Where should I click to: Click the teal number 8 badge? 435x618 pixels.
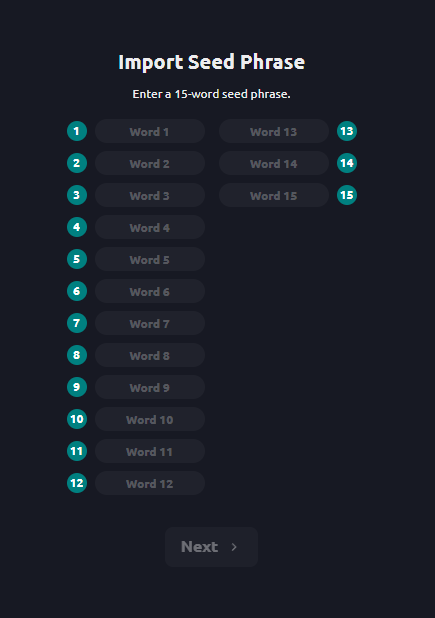point(77,355)
